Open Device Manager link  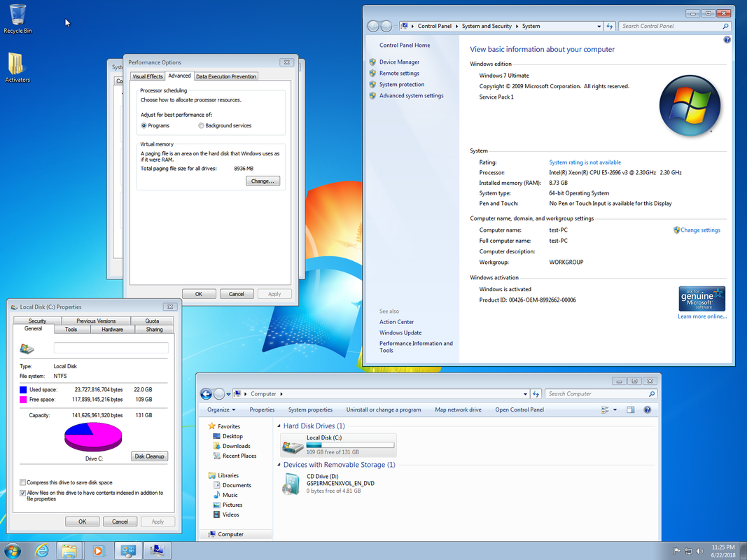[399, 62]
